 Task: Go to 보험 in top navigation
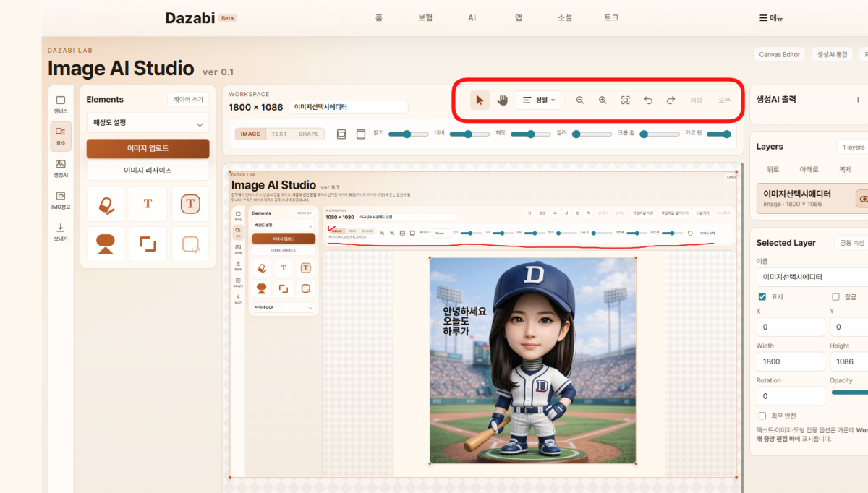tap(425, 18)
